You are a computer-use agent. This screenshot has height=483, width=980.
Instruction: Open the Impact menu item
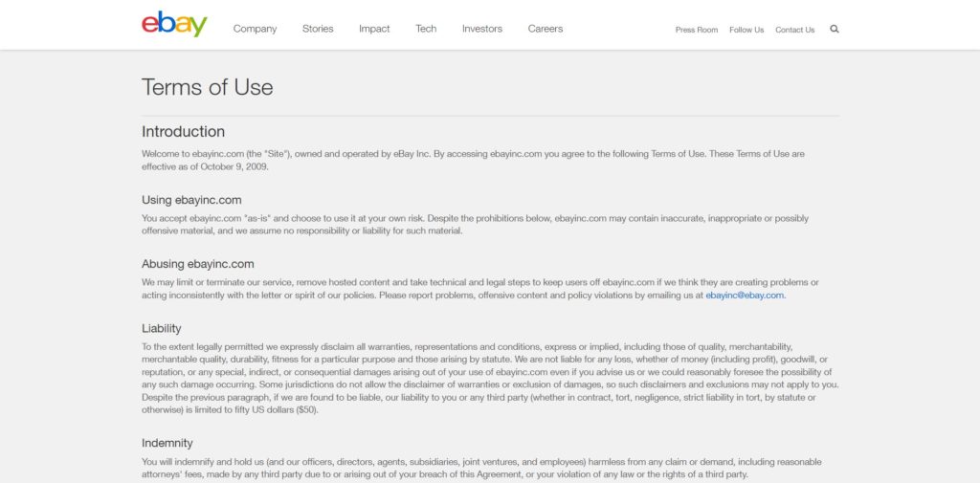click(374, 29)
